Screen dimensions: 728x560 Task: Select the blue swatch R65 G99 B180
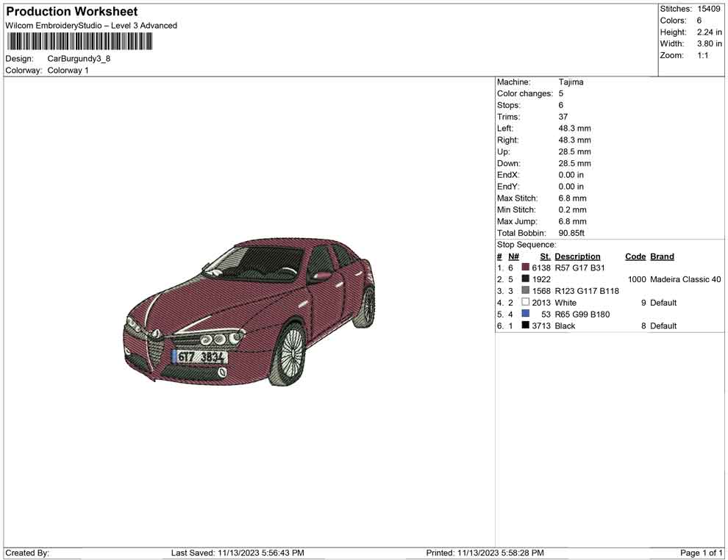pyautogui.click(x=525, y=314)
